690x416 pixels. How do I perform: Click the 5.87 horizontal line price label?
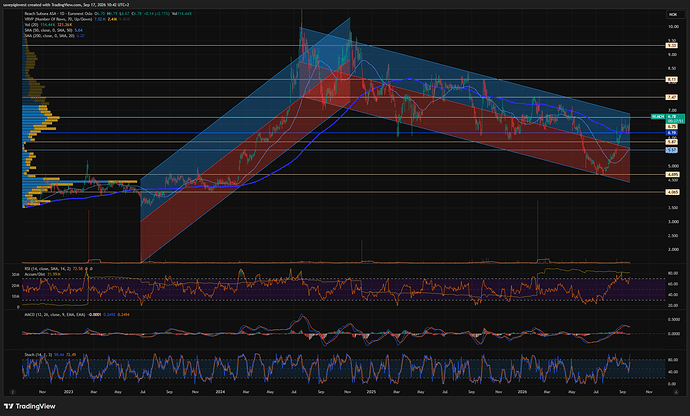672,142
